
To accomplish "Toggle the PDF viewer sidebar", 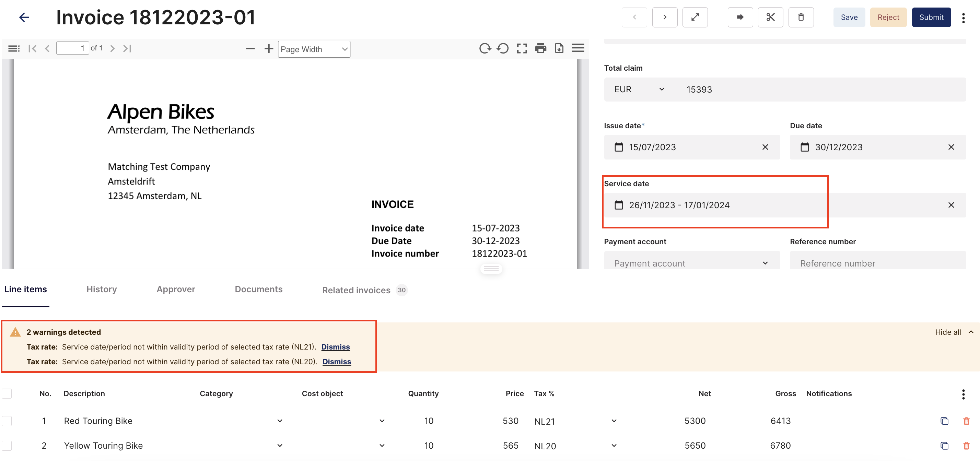I will (x=14, y=48).
